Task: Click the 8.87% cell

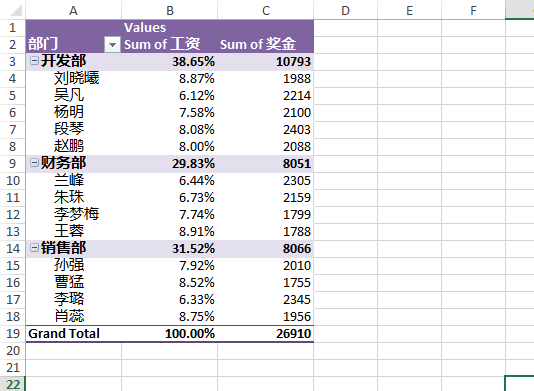Action: [x=170, y=78]
